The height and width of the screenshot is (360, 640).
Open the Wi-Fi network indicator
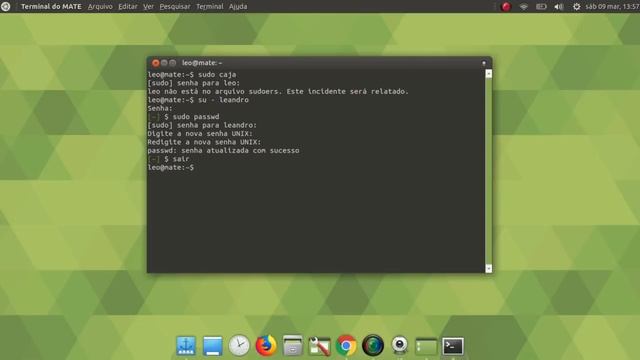(524, 7)
